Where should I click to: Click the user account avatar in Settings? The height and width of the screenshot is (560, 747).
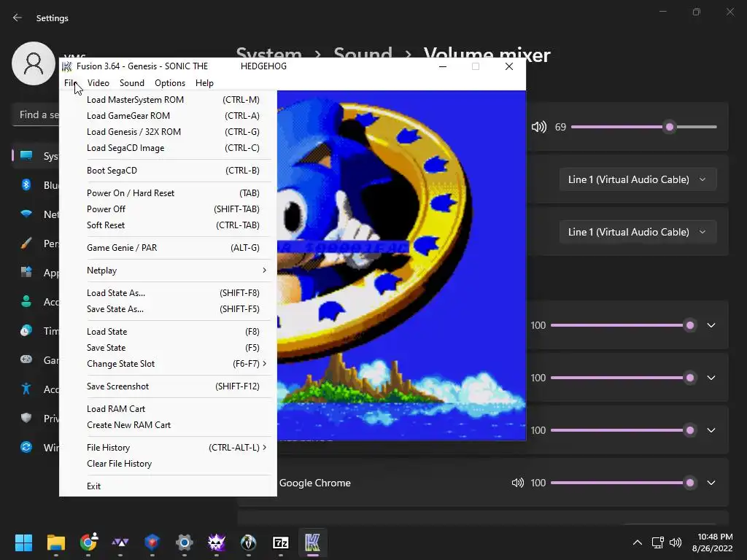(34, 63)
